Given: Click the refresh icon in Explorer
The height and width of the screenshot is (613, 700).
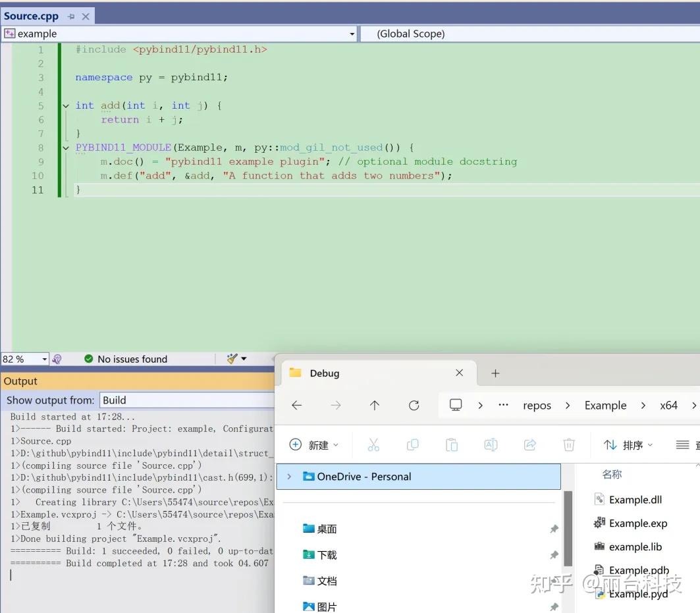Looking at the screenshot, I should tap(414, 405).
